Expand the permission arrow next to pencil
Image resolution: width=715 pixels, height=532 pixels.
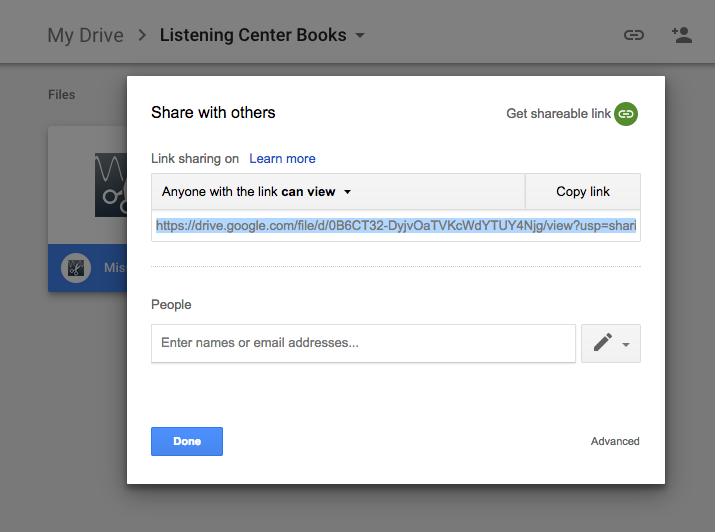tap(626, 345)
